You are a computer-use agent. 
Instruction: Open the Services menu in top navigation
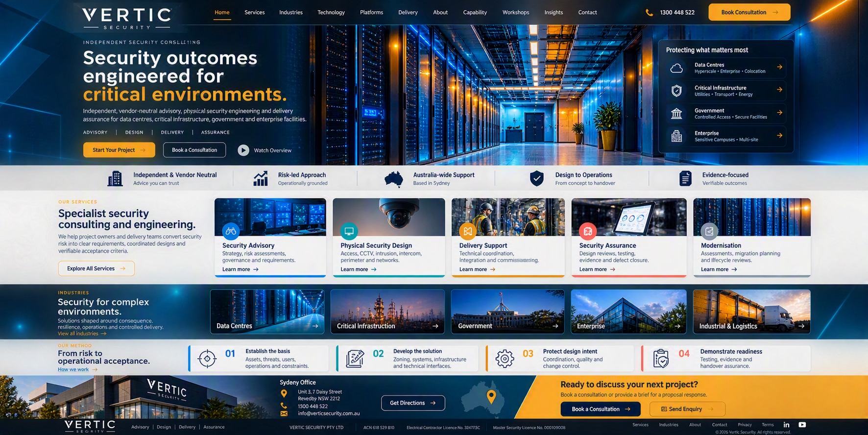click(255, 12)
